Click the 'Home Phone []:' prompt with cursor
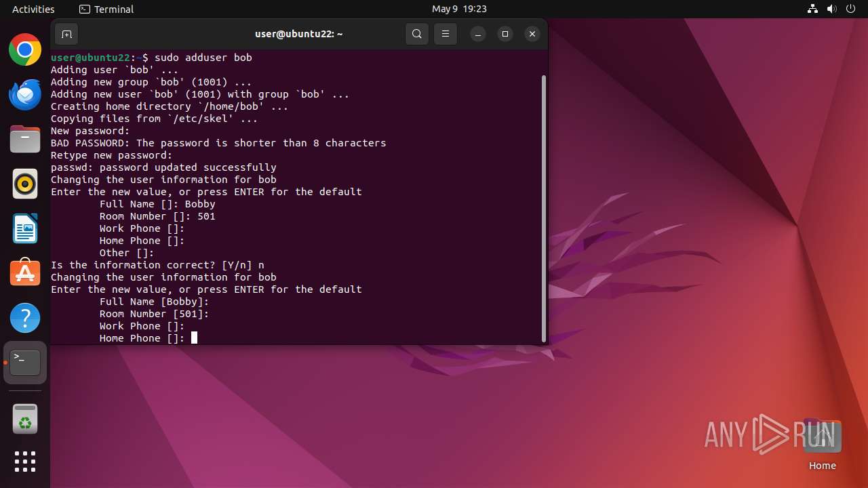The height and width of the screenshot is (488, 868). 149,338
